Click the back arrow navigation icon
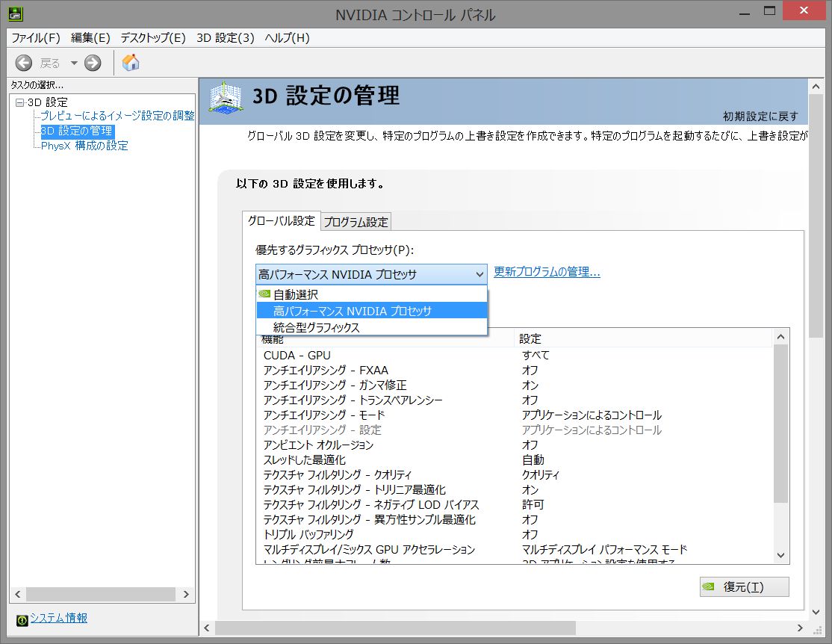832x644 pixels. click(23, 64)
